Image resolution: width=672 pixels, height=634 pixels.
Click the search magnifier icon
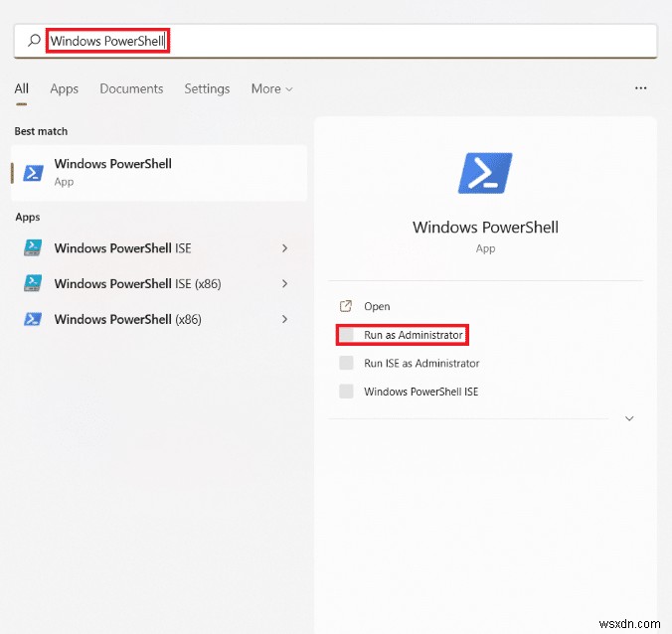pyautogui.click(x=34, y=41)
